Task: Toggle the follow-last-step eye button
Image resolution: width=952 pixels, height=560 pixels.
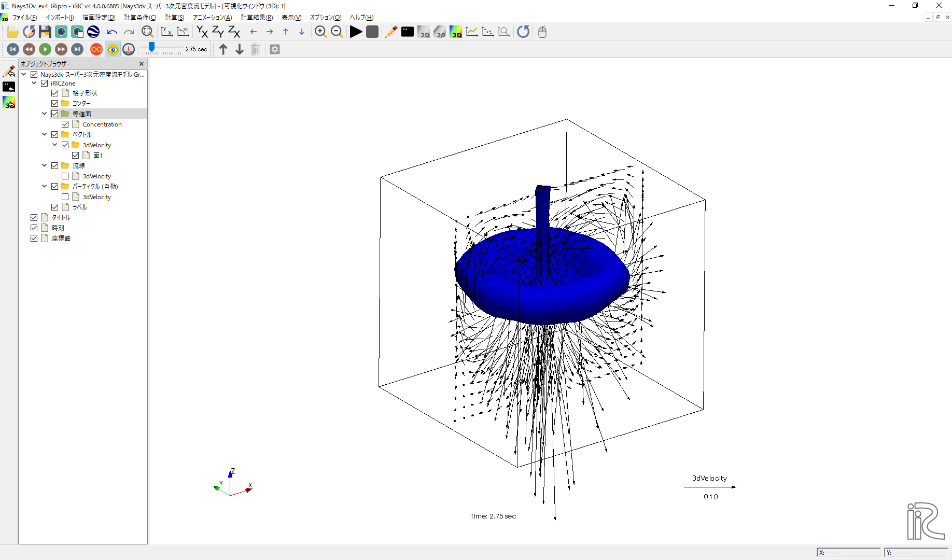Action: tap(113, 49)
